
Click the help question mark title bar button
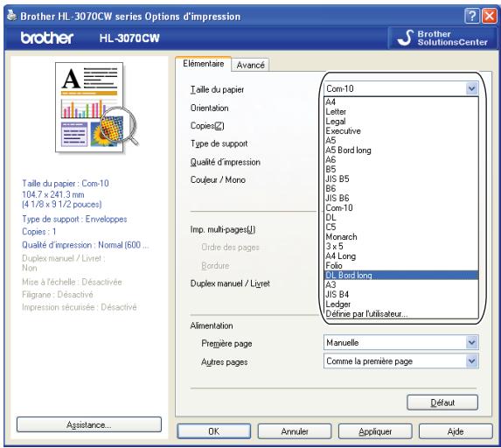coord(472,16)
